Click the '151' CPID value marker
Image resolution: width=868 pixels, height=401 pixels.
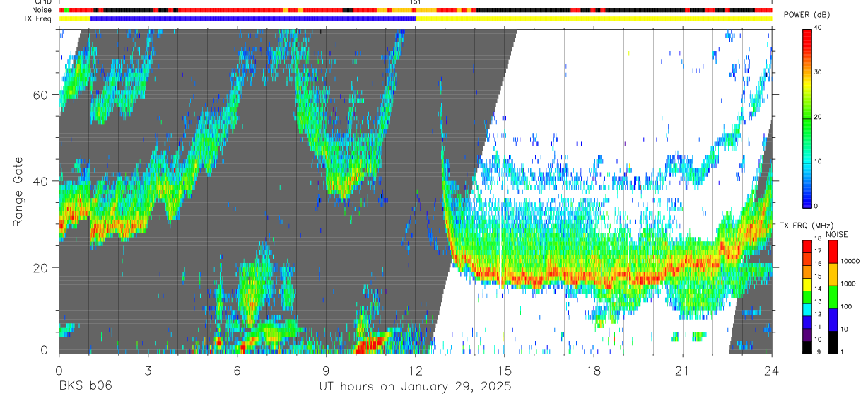(416, 2)
